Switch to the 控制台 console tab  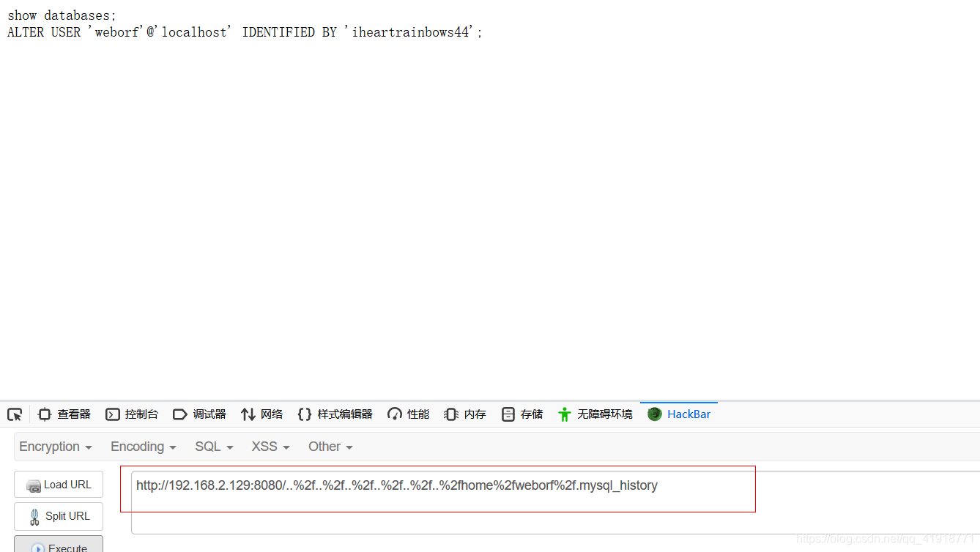[x=132, y=414]
